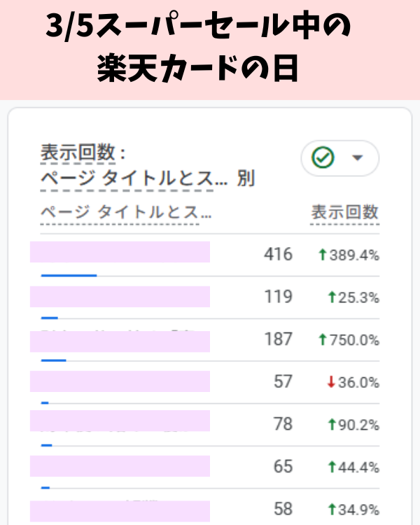Open the dropdown arrow beside the checkmark
This screenshot has height=525, width=420.
[x=358, y=158]
